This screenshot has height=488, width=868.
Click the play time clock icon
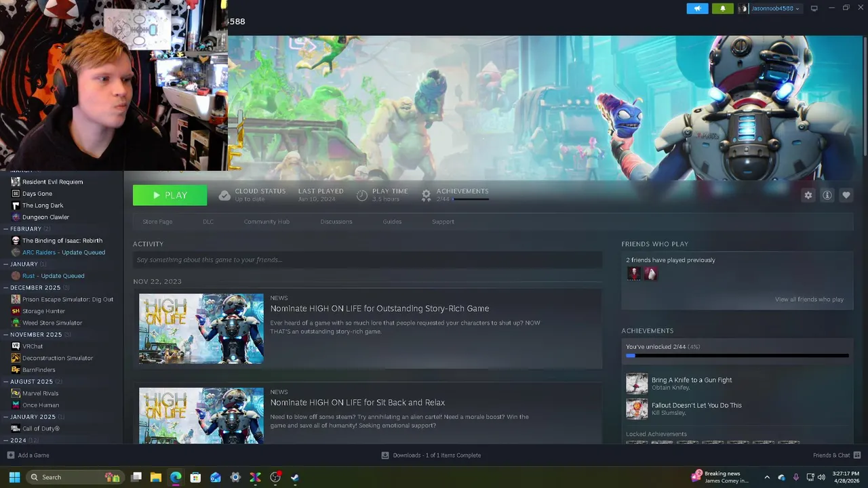pyautogui.click(x=362, y=195)
